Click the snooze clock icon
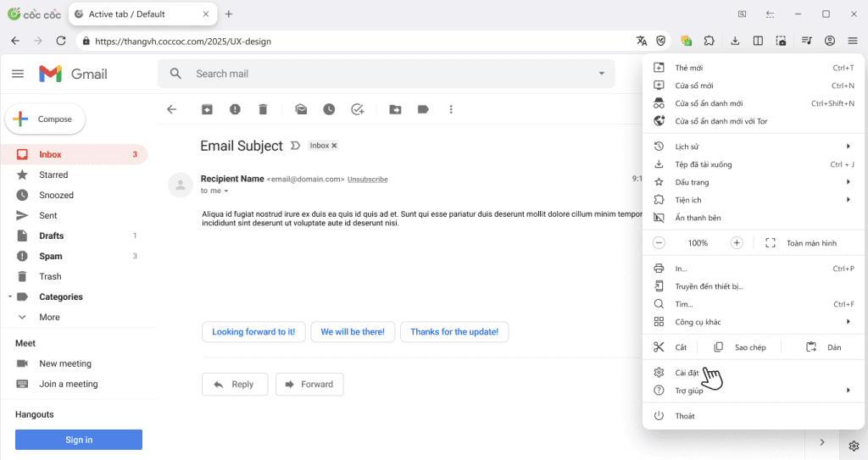 pos(329,109)
